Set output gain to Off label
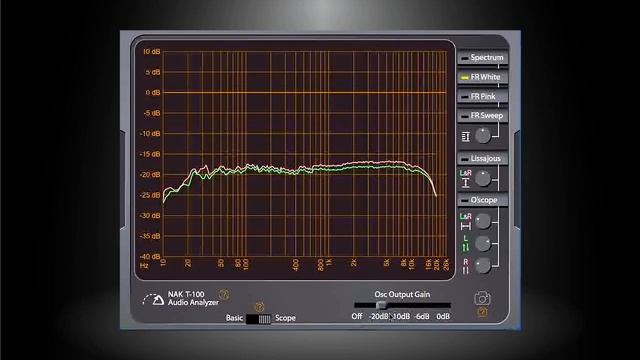Screen dimensions: 640x360 [357, 316]
